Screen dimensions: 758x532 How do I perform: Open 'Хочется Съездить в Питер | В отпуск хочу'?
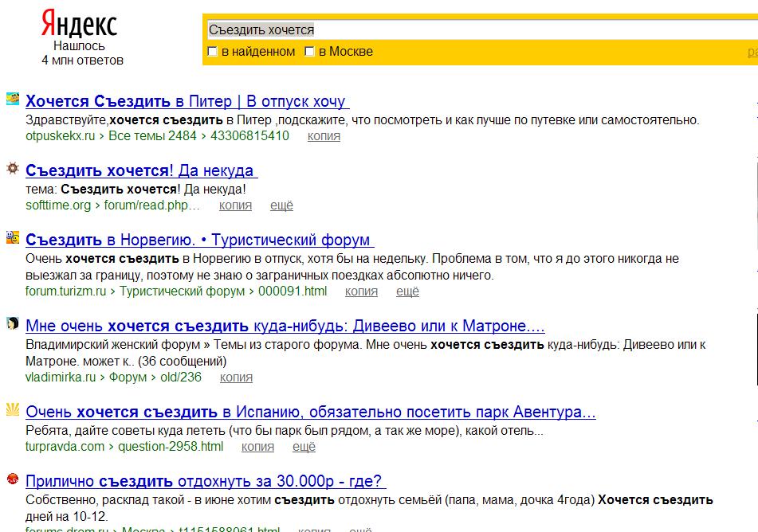point(187,101)
